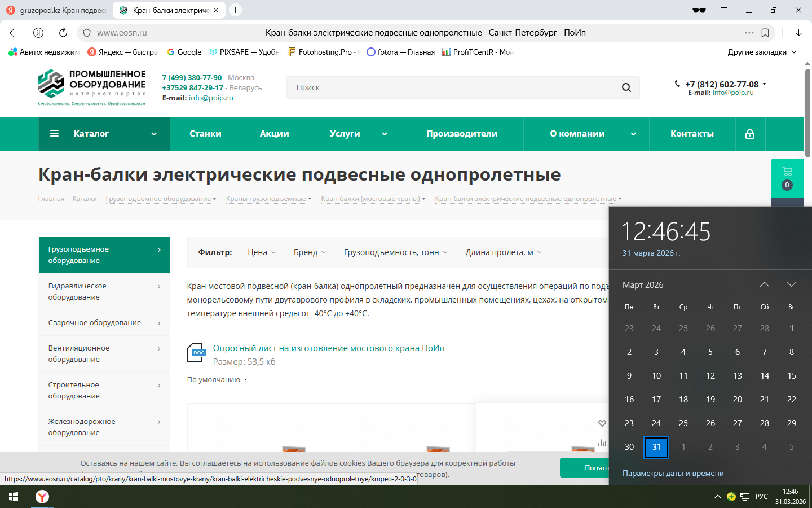This screenshot has width=812, height=508.
Task: Open the Бренд filter dropdown
Action: 310,252
